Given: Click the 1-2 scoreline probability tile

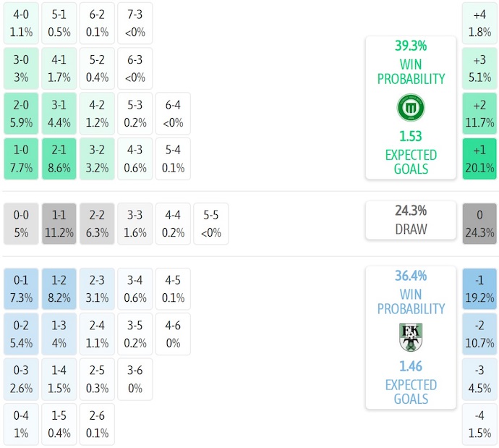Looking at the screenshot, I should [59, 289].
